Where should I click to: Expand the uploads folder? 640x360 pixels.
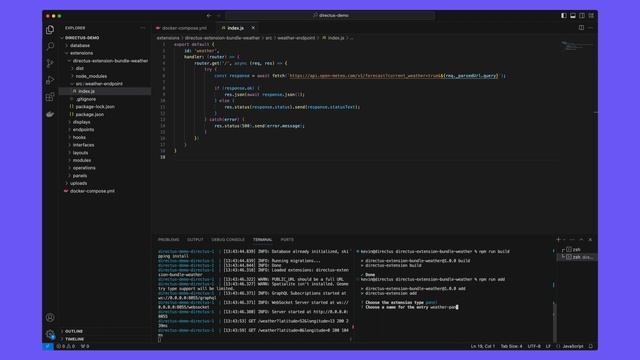(x=78, y=183)
